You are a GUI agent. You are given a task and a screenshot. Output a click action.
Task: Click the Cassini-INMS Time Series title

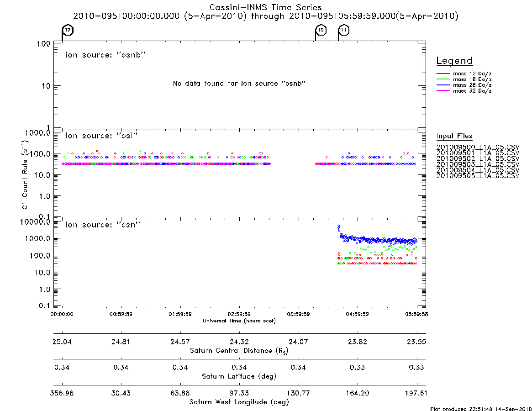tap(266, 7)
